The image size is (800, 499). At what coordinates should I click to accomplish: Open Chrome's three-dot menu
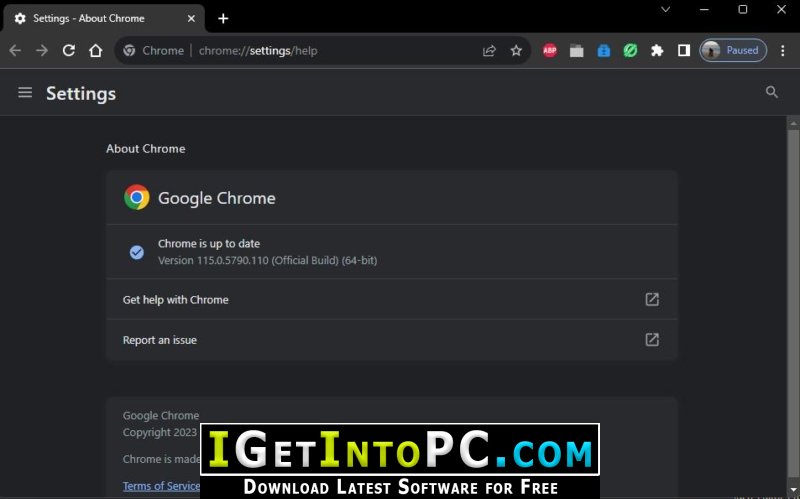(783, 51)
